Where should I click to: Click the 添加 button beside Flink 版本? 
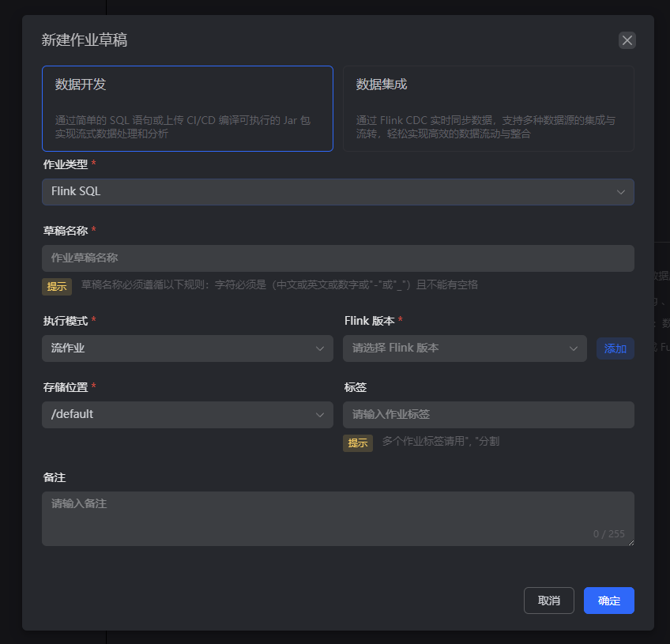[x=615, y=348]
